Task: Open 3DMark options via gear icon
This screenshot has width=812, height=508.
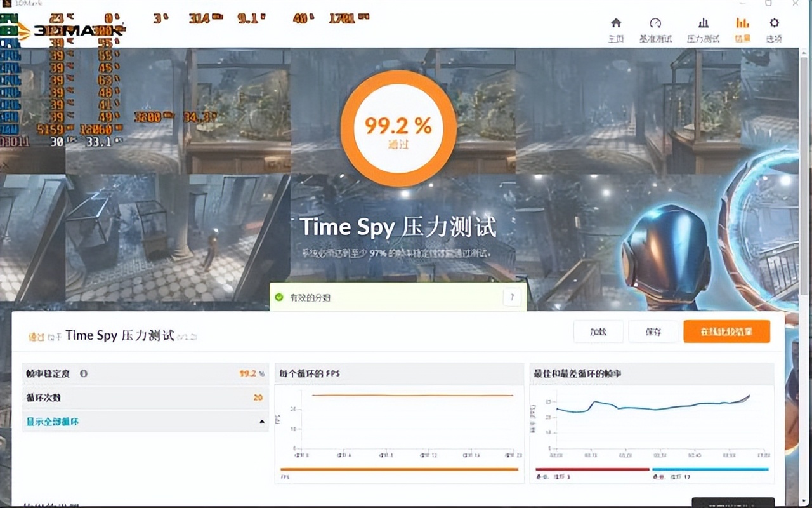Action: pyautogui.click(x=773, y=29)
